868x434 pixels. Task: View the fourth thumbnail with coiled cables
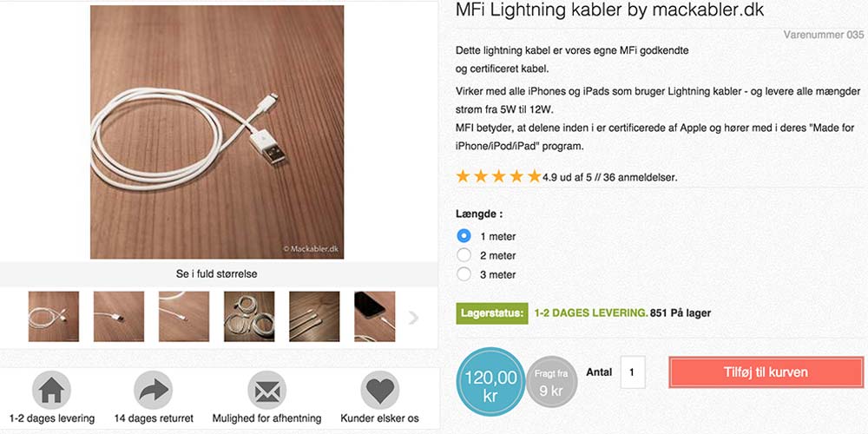point(249,317)
